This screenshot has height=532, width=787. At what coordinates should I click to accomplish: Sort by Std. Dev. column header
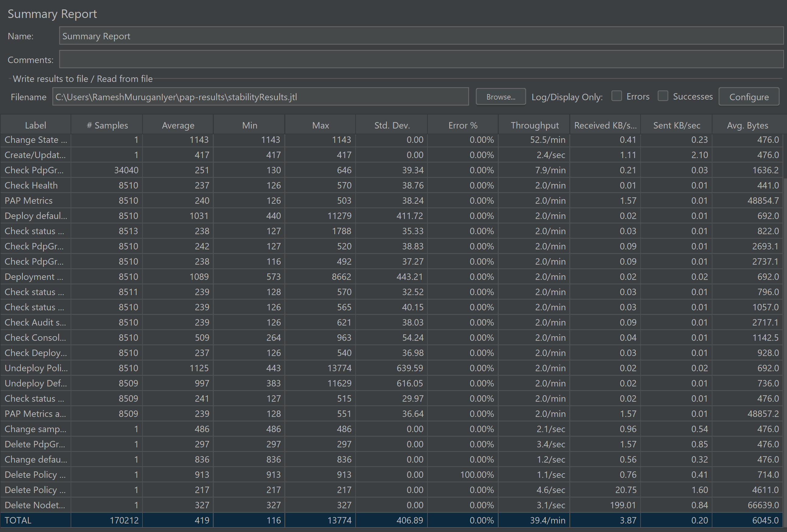tap(392, 125)
